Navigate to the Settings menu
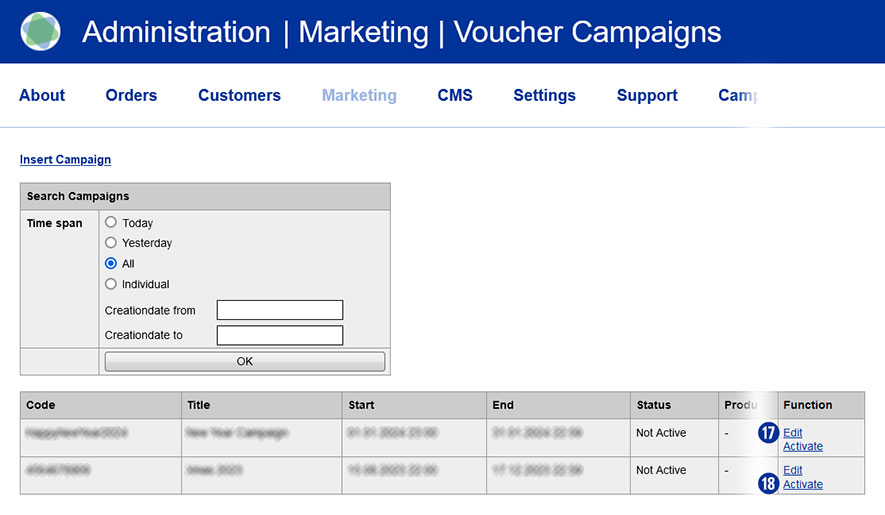This screenshot has width=885, height=515. 544,96
